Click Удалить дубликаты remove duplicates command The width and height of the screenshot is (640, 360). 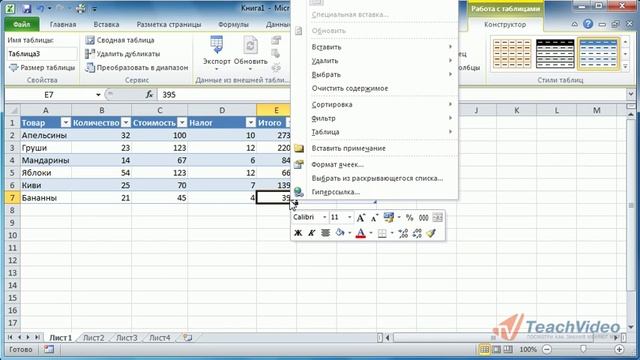tap(122, 54)
